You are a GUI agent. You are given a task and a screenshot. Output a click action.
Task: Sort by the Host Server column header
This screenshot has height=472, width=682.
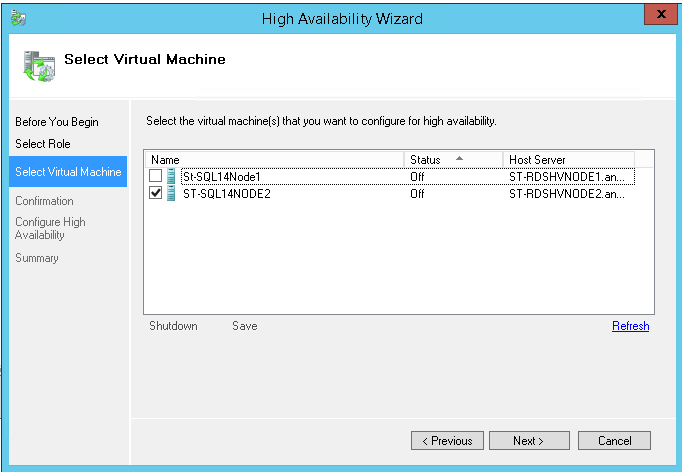pyautogui.click(x=568, y=160)
